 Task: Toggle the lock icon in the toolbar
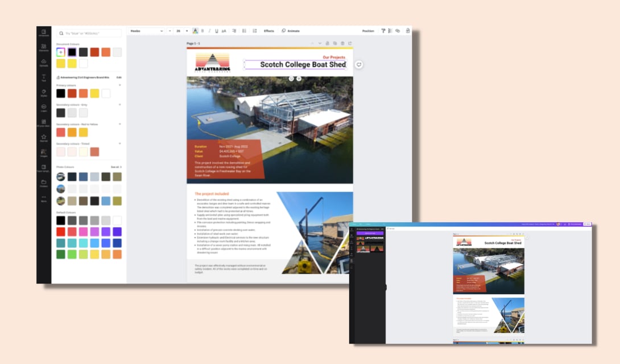tap(408, 31)
